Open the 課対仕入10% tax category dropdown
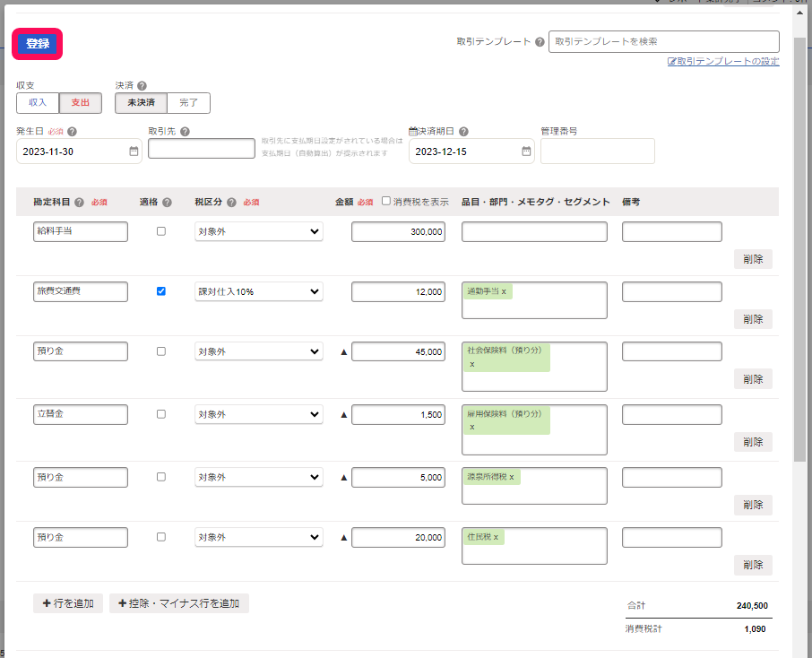Image resolution: width=812 pixels, height=658 pixels. (258, 291)
